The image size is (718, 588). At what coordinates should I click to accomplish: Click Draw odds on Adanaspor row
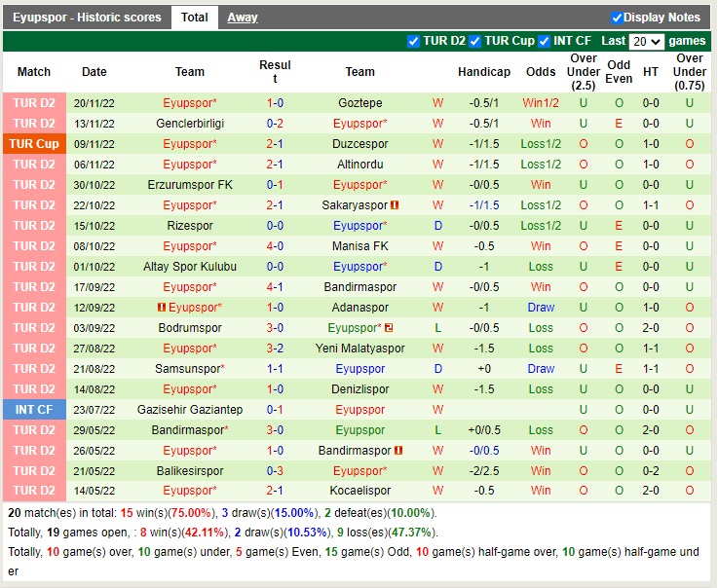tap(541, 308)
